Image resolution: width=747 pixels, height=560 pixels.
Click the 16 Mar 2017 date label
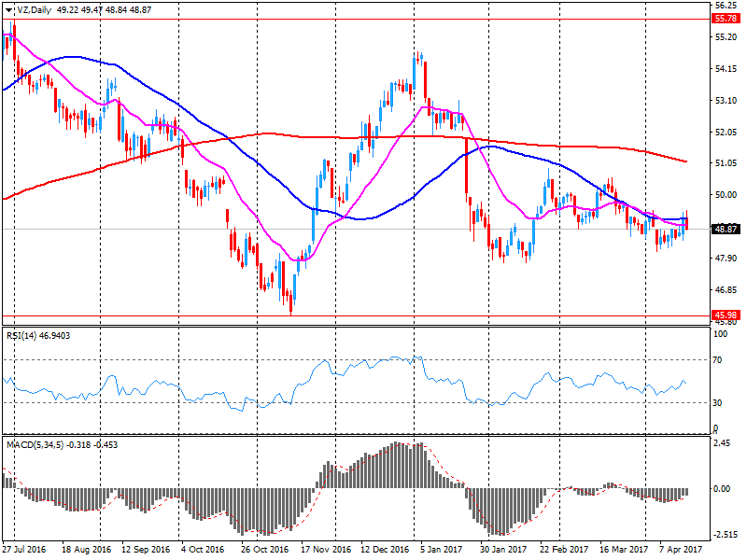[x=624, y=549]
